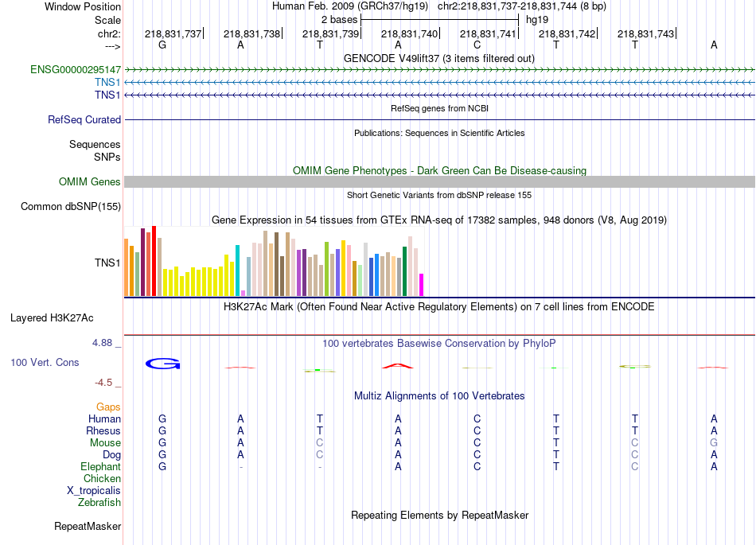Open the Common dbSNP(155) track label
This screenshot has width=756, height=545.
pos(70,206)
